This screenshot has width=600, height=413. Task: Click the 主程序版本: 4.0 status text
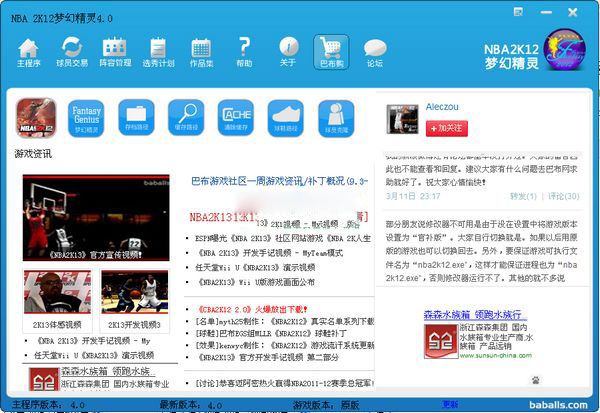click(48, 405)
